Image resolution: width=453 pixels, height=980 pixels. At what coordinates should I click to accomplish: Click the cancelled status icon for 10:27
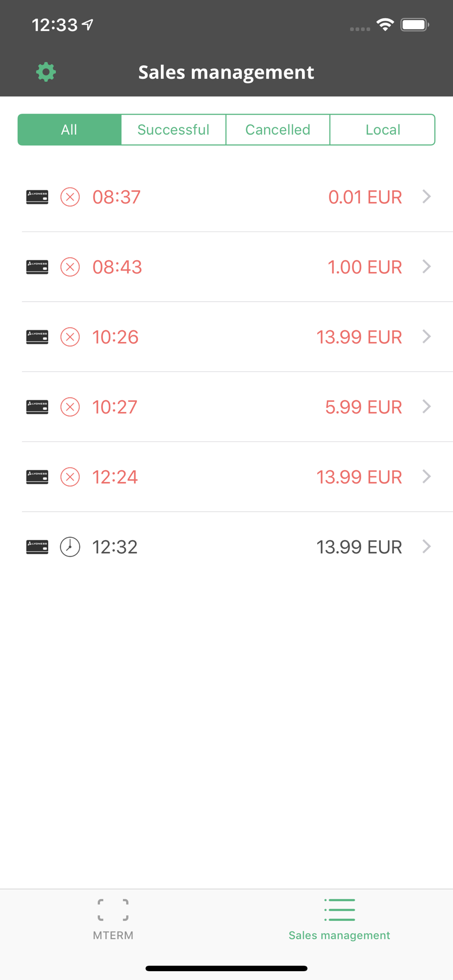click(70, 407)
